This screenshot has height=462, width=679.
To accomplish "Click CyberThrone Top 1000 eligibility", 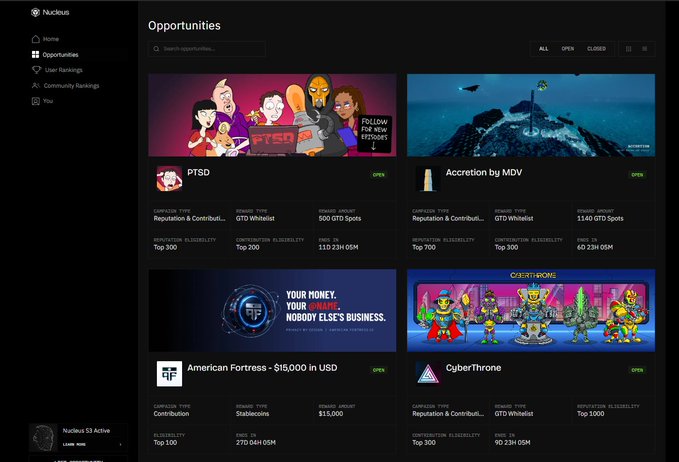I will pyautogui.click(x=590, y=414).
